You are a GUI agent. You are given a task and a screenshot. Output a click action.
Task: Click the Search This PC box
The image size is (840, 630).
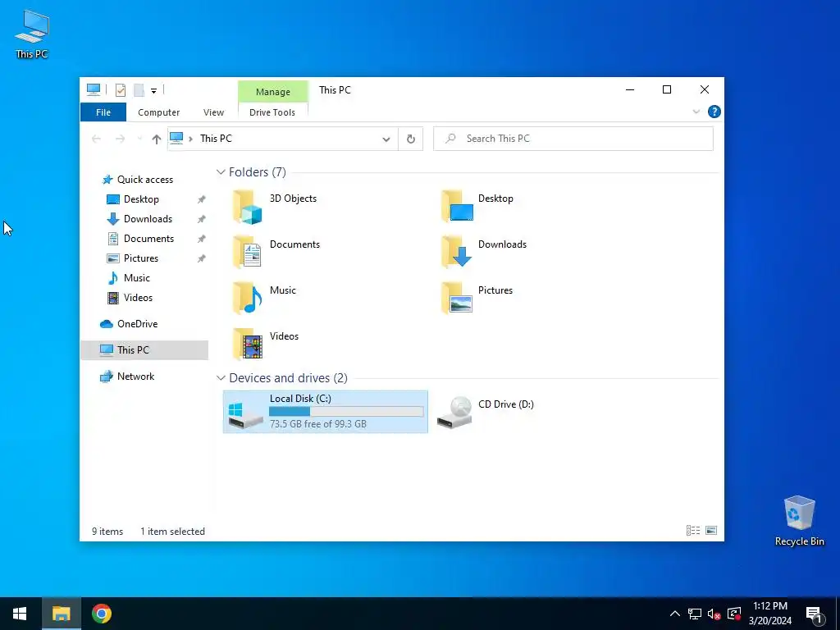pos(573,139)
